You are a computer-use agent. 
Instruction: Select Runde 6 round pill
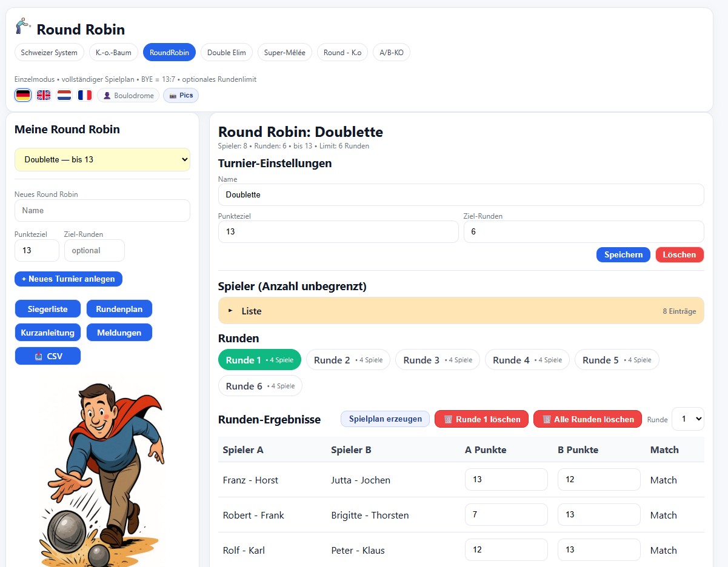tap(259, 386)
